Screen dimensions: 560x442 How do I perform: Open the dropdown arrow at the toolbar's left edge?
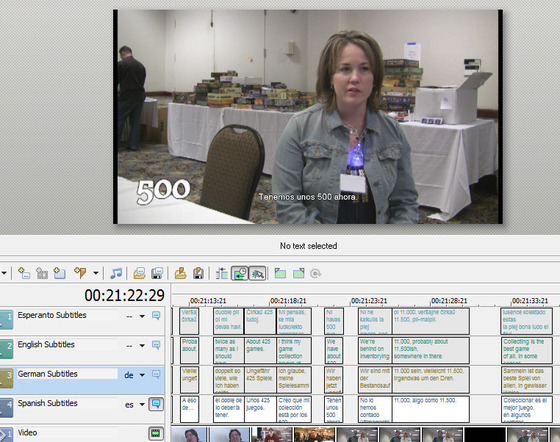(x=4, y=273)
